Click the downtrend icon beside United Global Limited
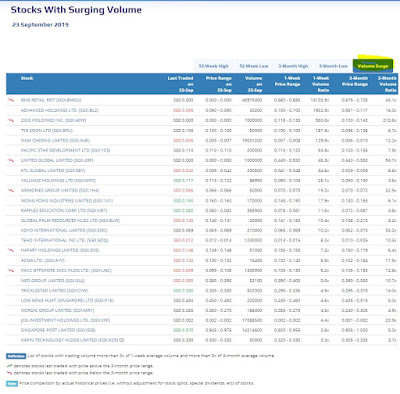 point(11,160)
